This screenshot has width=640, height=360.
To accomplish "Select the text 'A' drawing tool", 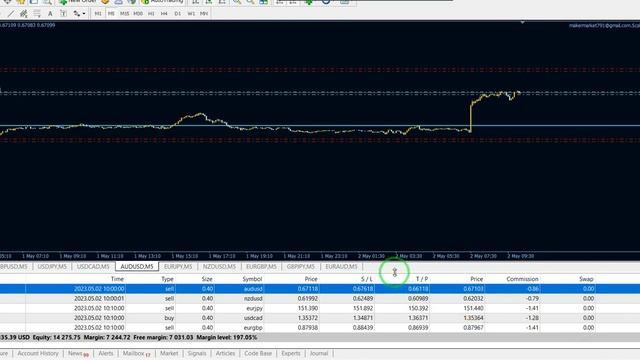I will click(50, 14).
